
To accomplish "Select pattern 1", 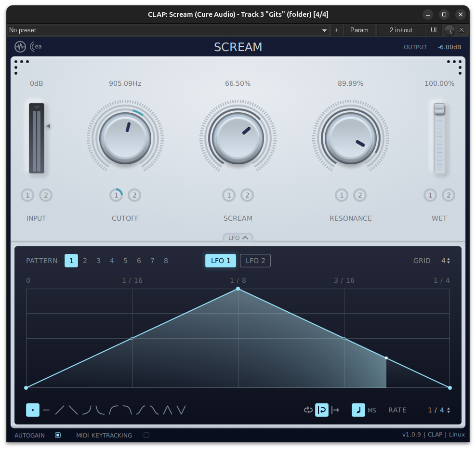I will [x=71, y=261].
